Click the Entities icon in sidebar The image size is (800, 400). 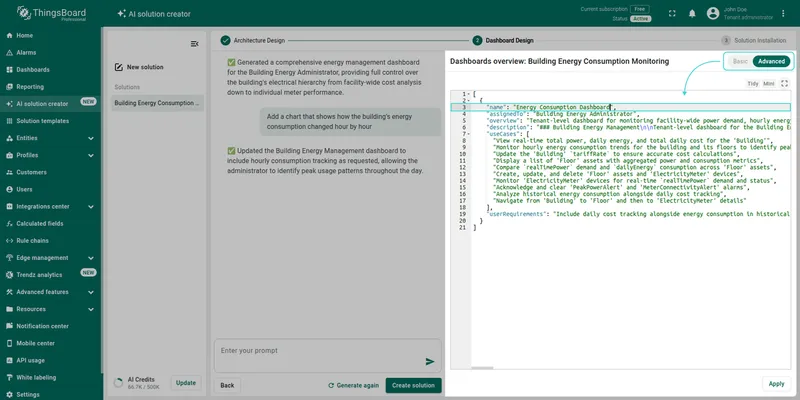click(x=9, y=138)
